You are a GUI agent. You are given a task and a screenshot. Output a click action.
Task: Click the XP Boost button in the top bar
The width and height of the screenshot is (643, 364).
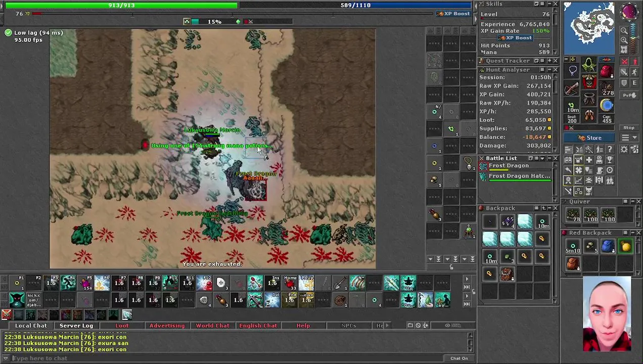453,14
